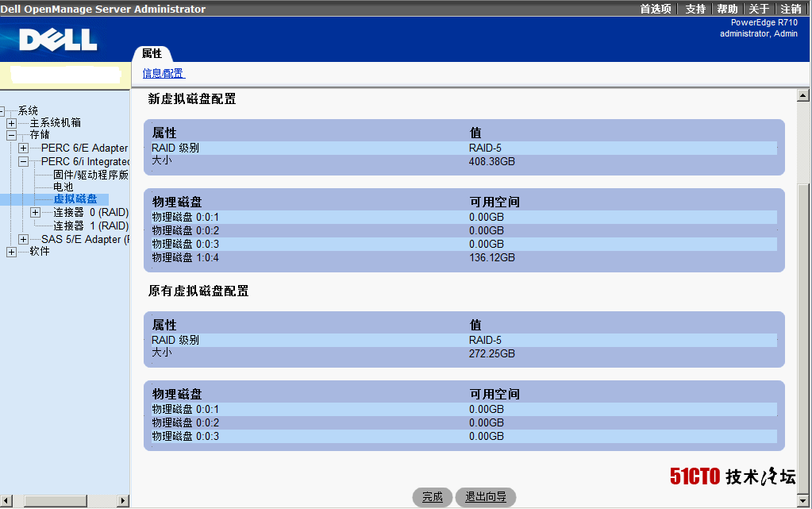The height and width of the screenshot is (509, 812).
Task: Click the 完成 button
Action: (433, 497)
